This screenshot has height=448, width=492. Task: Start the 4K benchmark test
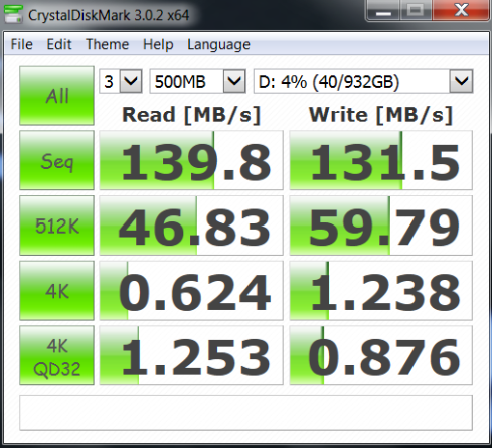pos(57,291)
